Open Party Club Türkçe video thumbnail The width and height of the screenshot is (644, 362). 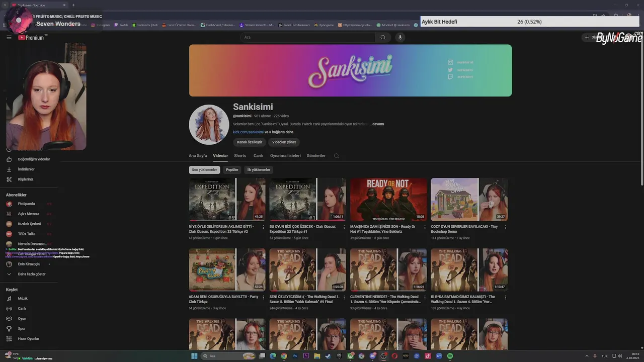coord(227,269)
